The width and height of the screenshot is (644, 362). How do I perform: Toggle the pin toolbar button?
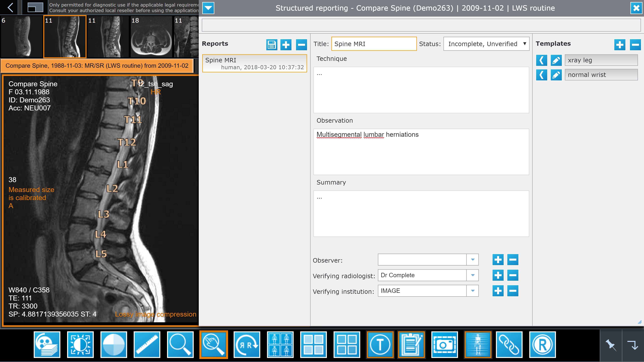(610, 345)
